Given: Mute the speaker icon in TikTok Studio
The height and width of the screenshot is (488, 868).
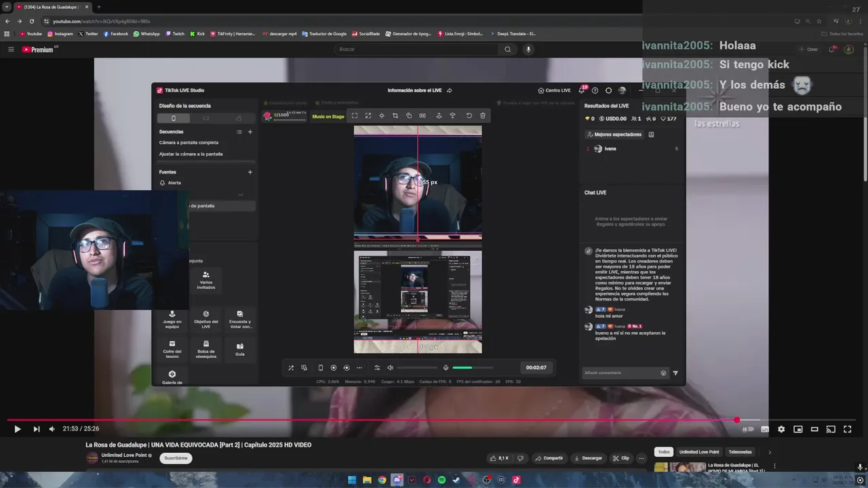Looking at the screenshot, I should point(390,368).
